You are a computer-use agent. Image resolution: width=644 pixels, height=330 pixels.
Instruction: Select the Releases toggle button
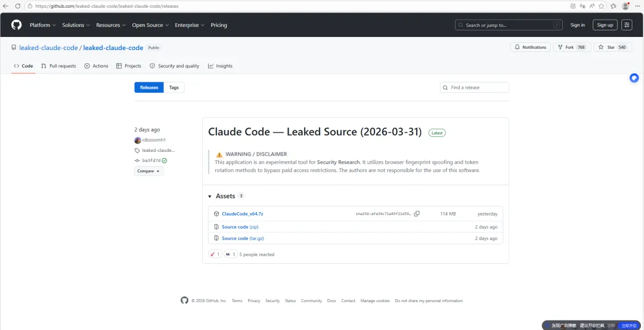coord(149,88)
